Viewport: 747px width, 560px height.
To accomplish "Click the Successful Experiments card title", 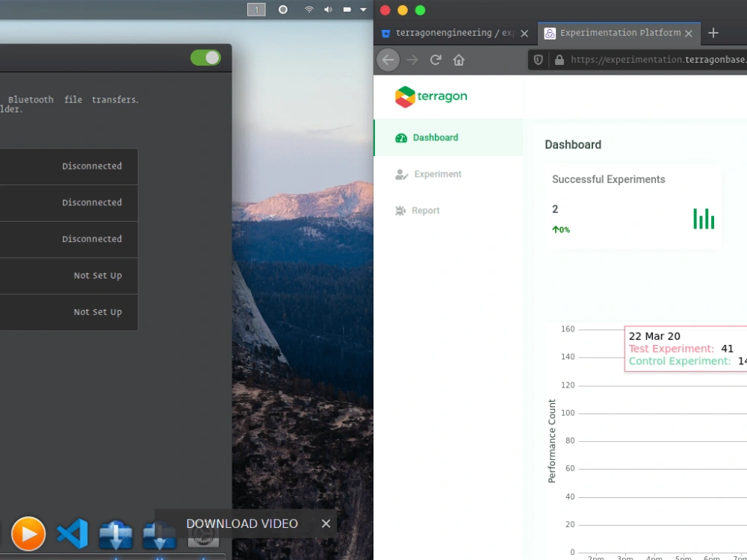I will (x=608, y=179).
